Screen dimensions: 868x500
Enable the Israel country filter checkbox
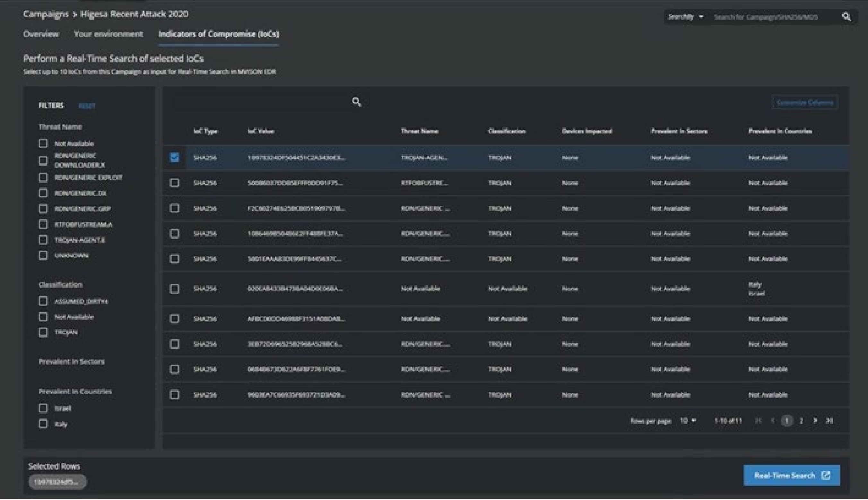[x=43, y=408]
